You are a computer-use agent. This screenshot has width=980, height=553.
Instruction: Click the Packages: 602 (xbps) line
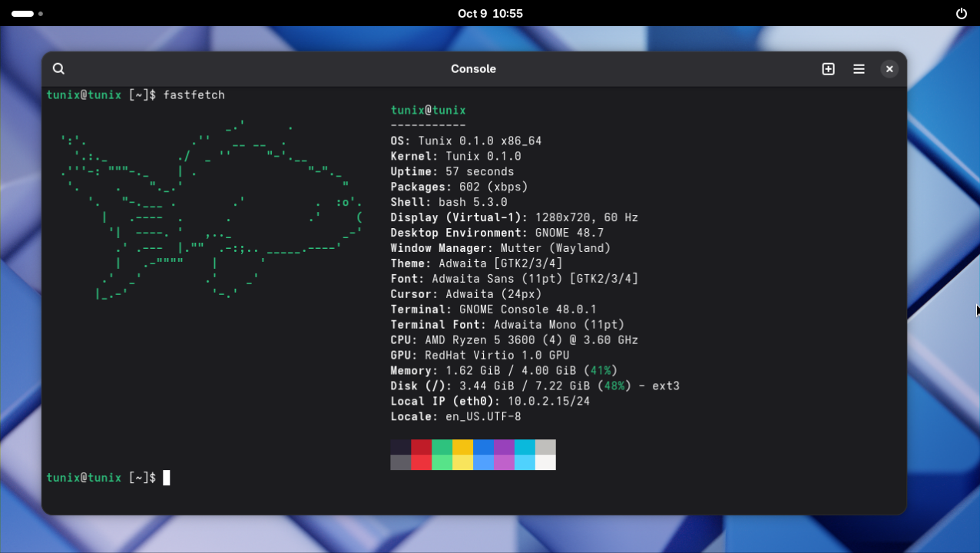tap(459, 187)
